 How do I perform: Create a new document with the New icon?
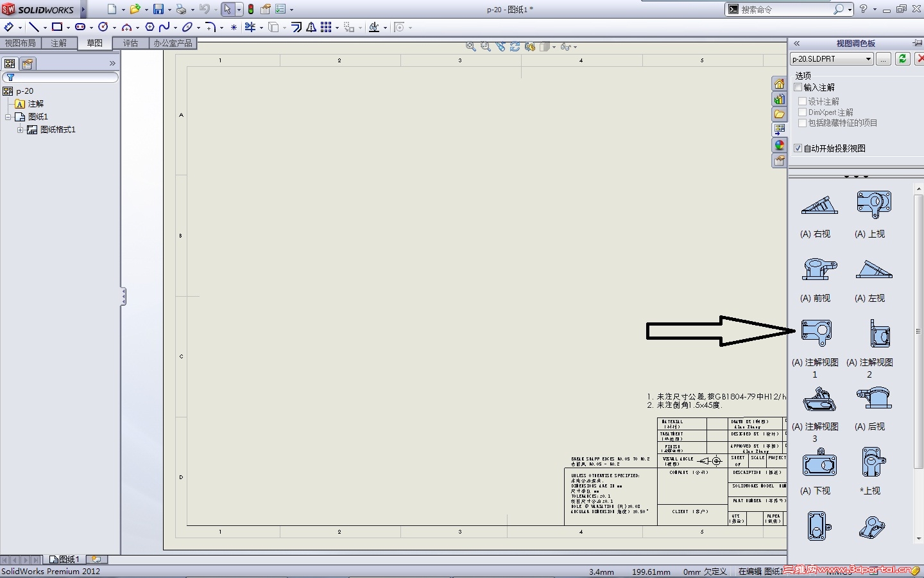pos(112,9)
